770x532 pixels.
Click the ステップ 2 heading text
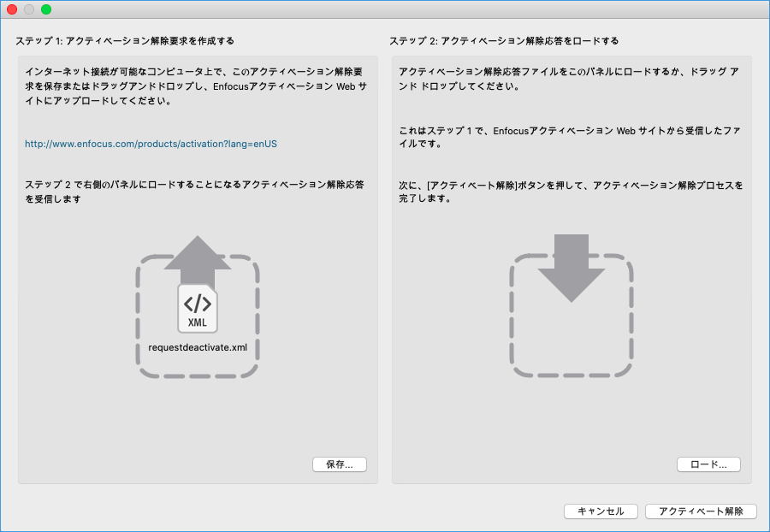(504, 41)
